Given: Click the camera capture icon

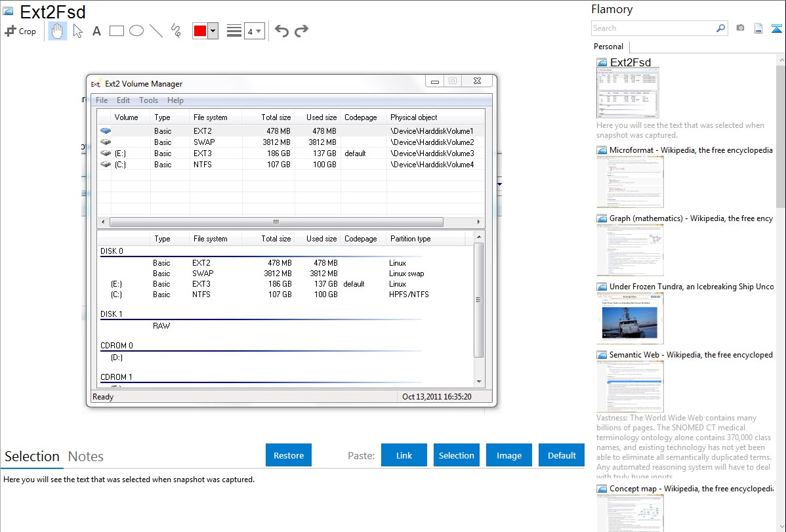Looking at the screenshot, I should pyautogui.click(x=740, y=28).
